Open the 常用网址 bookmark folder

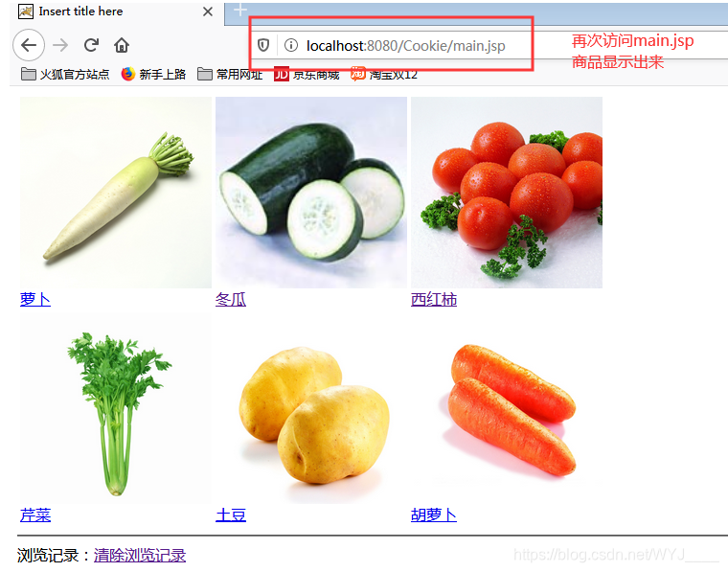pos(230,75)
